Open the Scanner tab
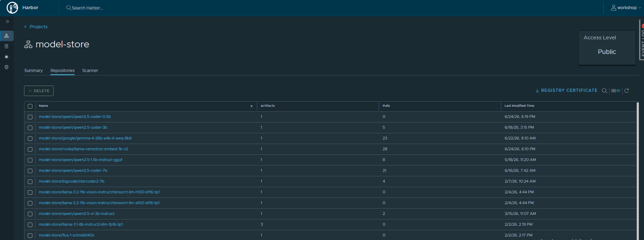The height and width of the screenshot is (240, 644). click(90, 70)
